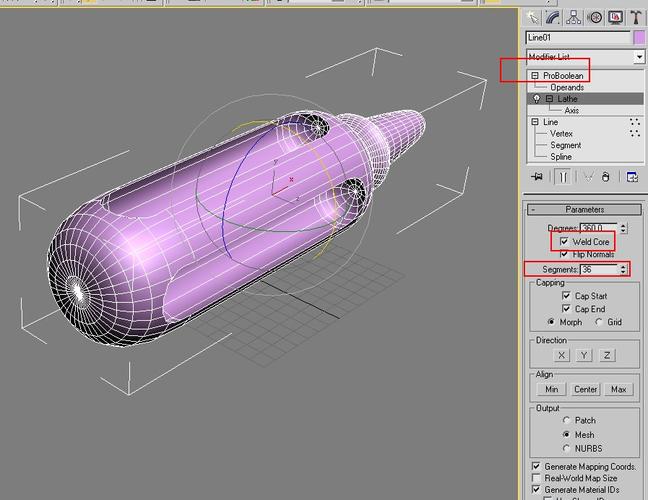
Task: Select Mesh output type
Action: (x=567, y=434)
